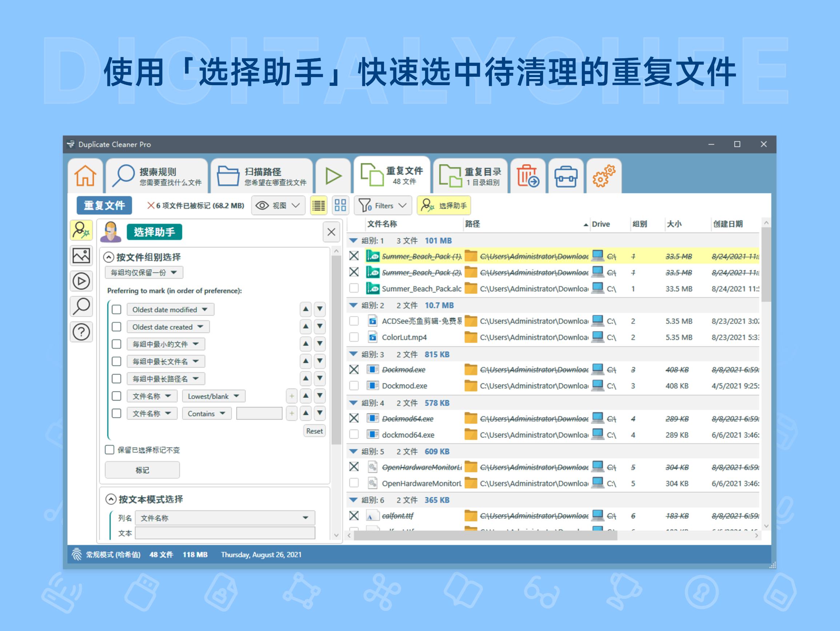Click folder icon in Summer_Beach_Pack.alc row

[x=471, y=288]
